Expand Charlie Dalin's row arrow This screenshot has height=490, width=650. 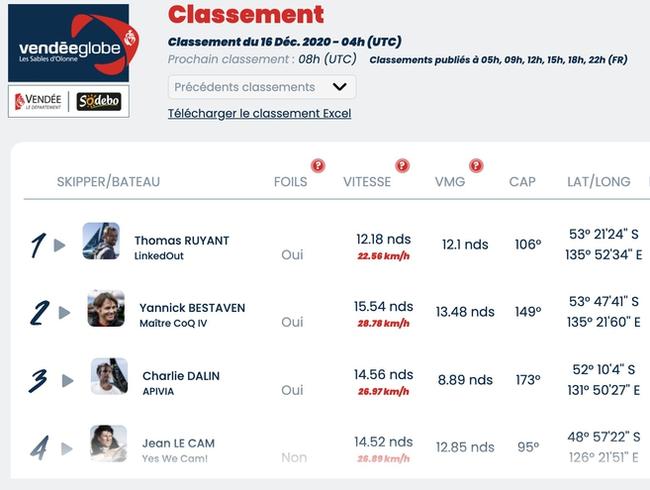coord(68,381)
